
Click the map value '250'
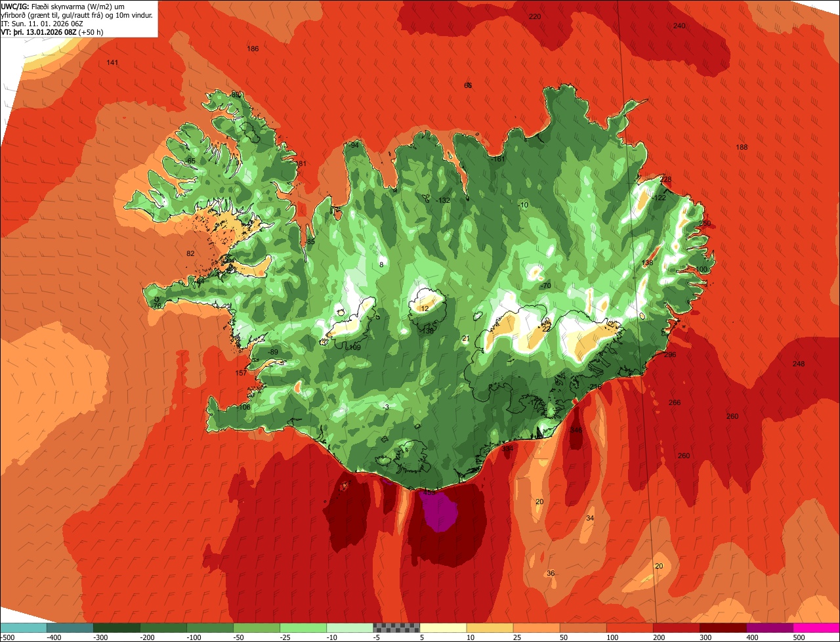tap(705, 223)
